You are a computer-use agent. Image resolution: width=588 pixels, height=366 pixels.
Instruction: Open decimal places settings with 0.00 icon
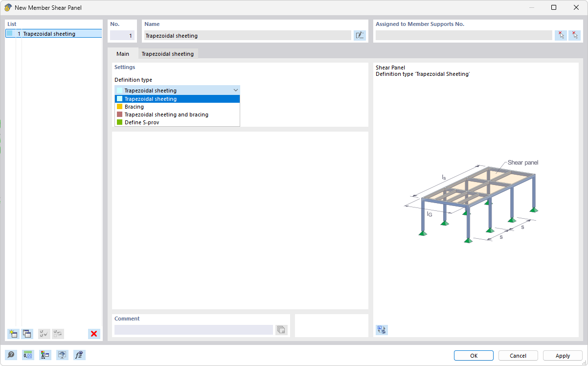(x=28, y=355)
